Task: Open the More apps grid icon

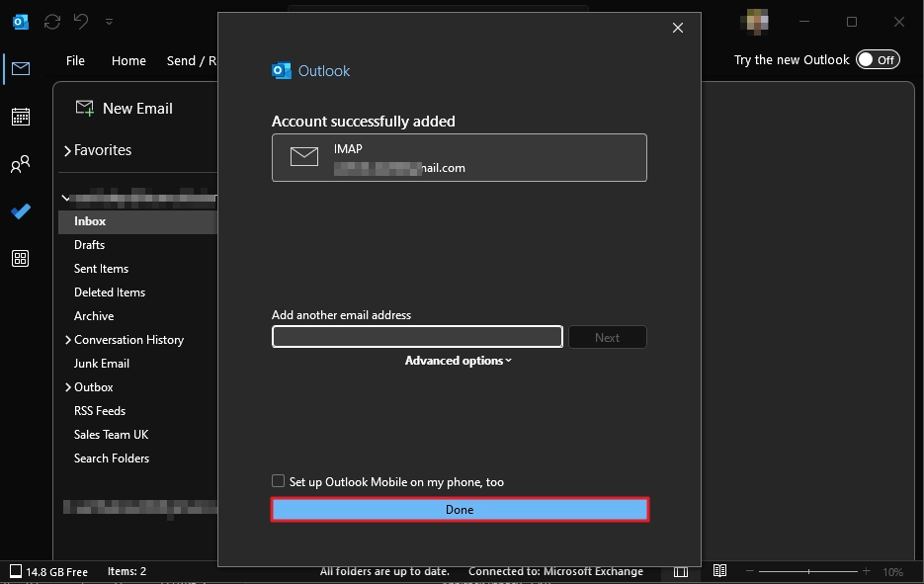Action: [20, 258]
